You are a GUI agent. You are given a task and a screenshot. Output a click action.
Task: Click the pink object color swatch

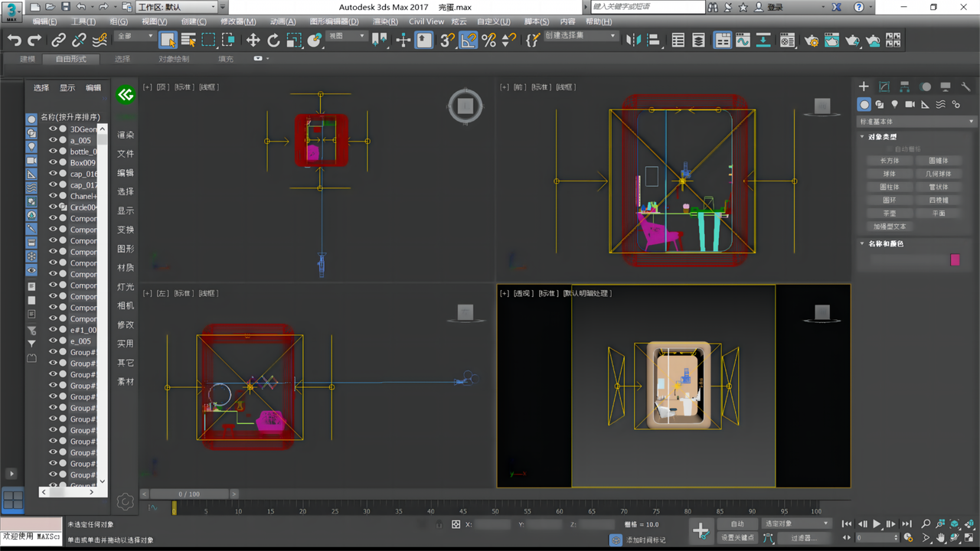tap(955, 260)
